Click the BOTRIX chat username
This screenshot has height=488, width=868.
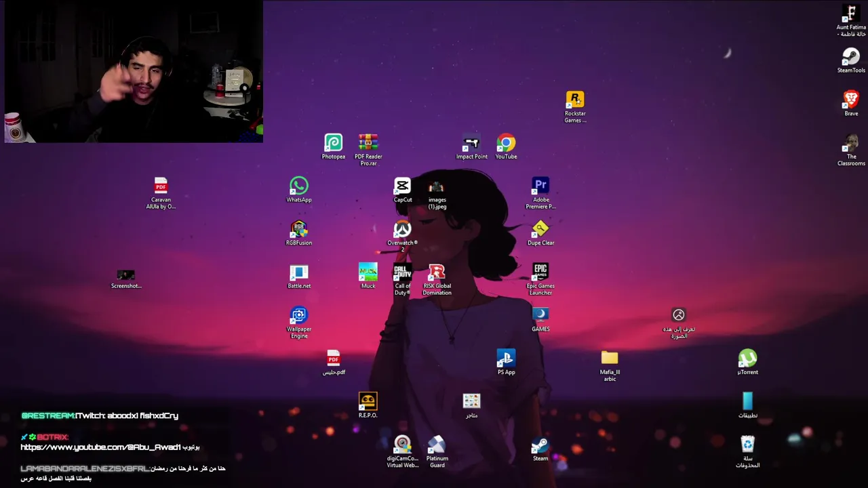click(x=53, y=437)
